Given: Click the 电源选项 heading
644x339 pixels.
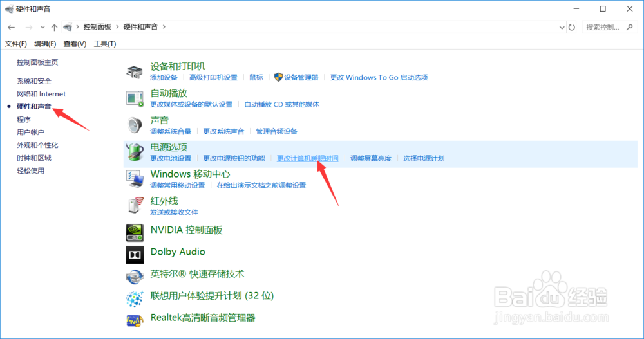Looking at the screenshot, I should [169, 147].
